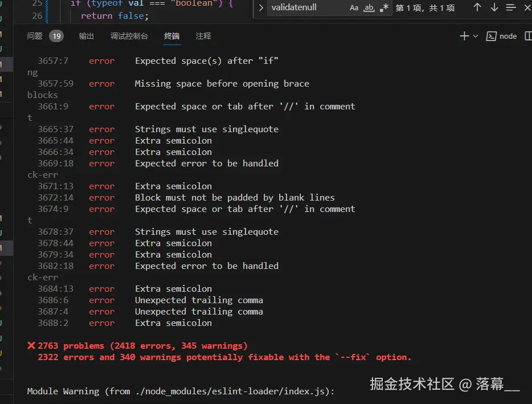Viewport: 532px width, 404px height.
Task: Go to next match with down arrow
Action: 494,7
